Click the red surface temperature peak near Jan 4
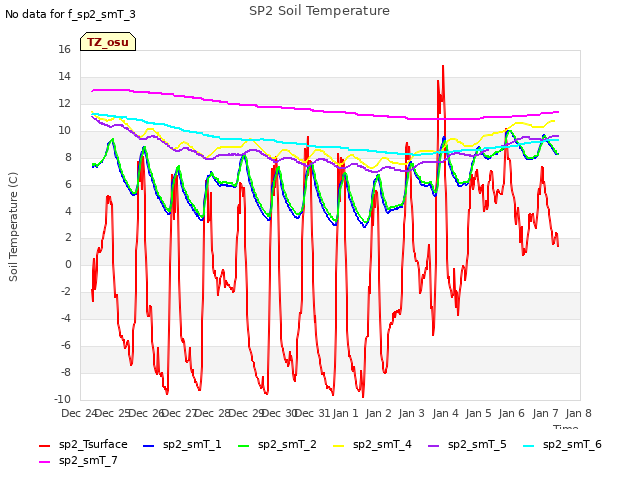640x480 pixels. tap(443, 67)
